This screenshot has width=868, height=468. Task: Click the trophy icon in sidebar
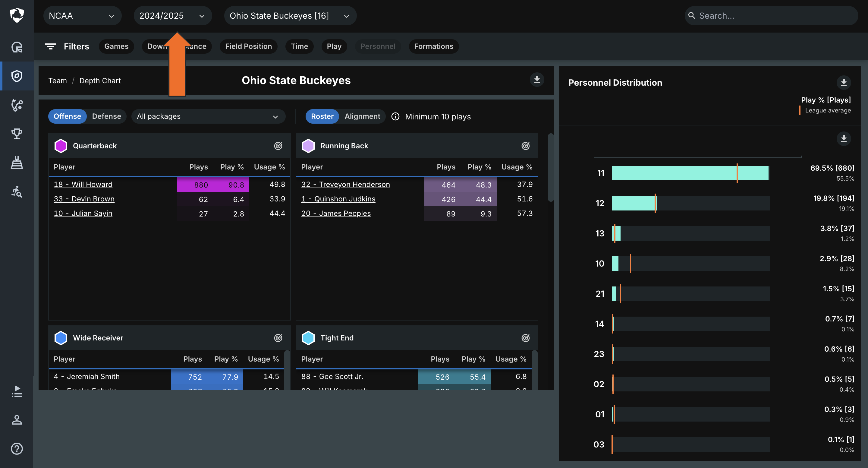point(17,134)
